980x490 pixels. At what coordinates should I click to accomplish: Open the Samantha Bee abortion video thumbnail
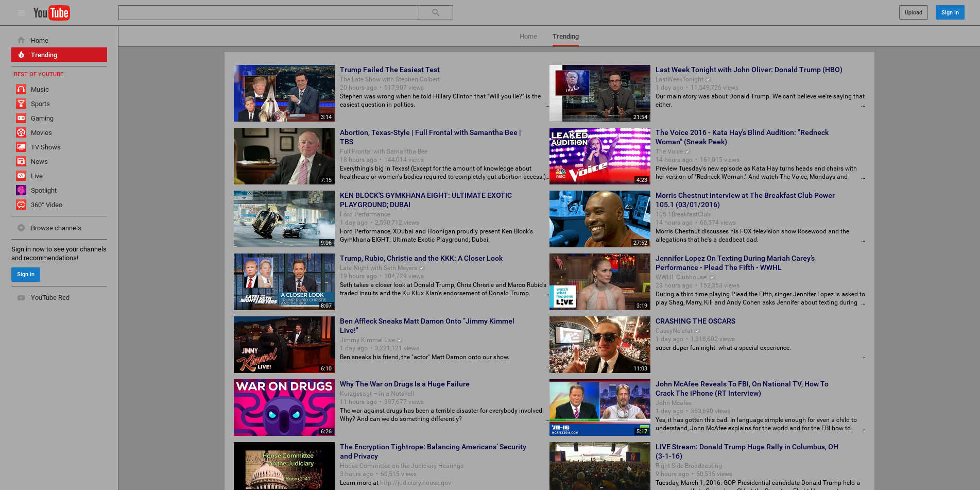(x=284, y=156)
